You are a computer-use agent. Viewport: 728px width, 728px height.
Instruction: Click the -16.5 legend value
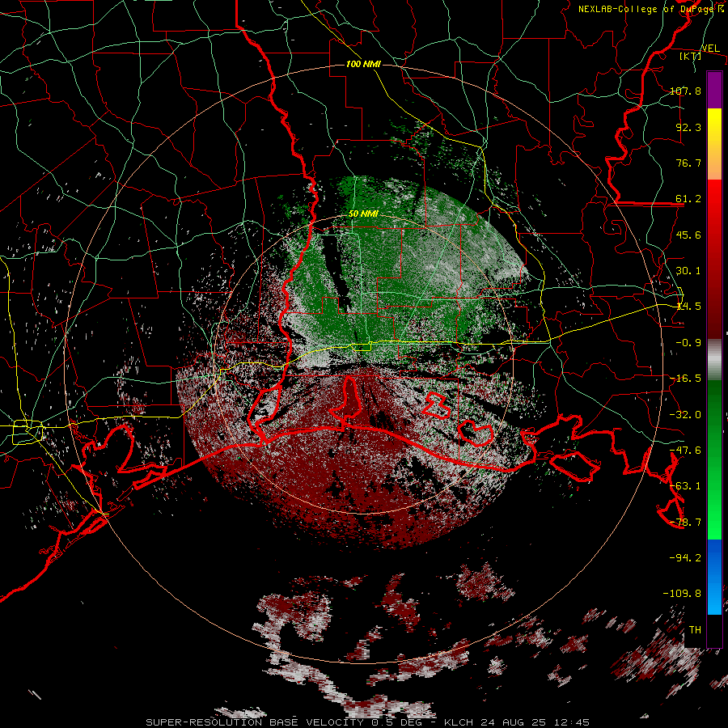tap(685, 379)
